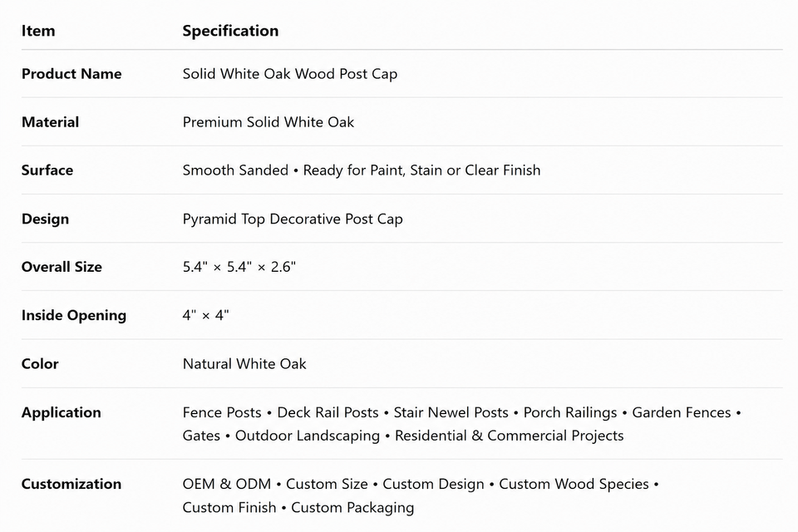
Task: Select the Inside Opening row label
Action: 74,316
